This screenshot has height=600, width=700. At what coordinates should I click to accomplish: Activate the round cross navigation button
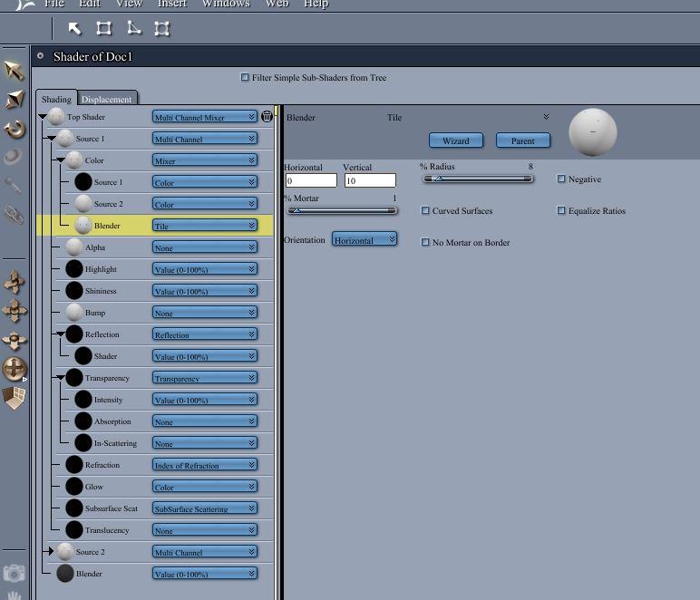pos(15,369)
